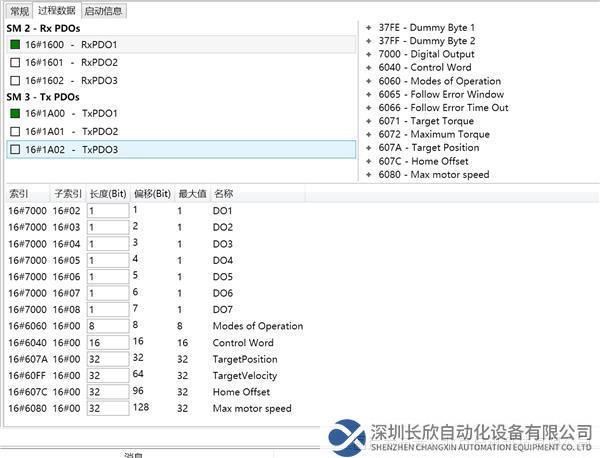
Task: Check the 16#1A01 TxPDO2 checkbox
Action: [x=14, y=131]
